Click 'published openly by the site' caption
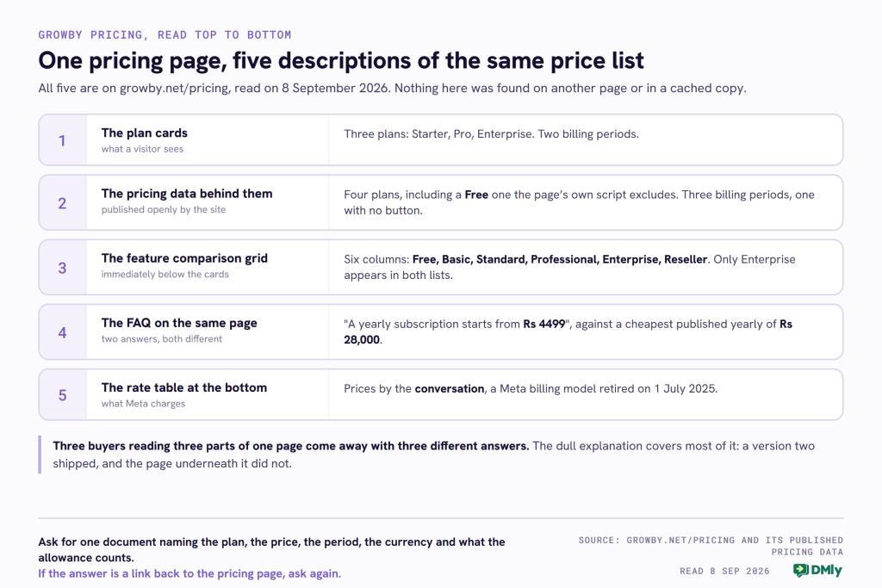The height and width of the screenshot is (588, 882). click(163, 210)
